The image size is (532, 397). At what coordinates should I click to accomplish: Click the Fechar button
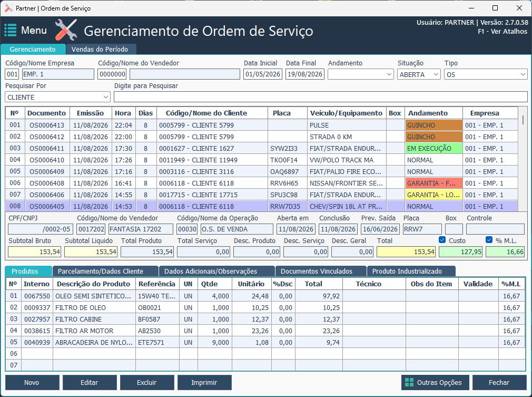(499, 382)
